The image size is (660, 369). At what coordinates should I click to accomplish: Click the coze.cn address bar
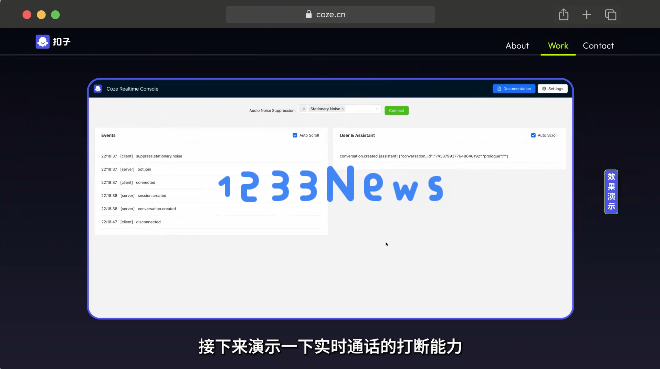tap(330, 14)
